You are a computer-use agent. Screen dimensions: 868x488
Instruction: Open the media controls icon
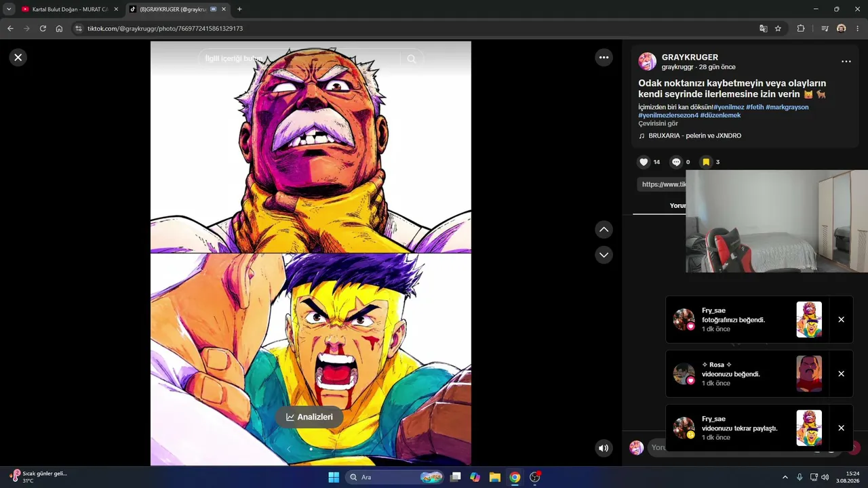(825, 28)
